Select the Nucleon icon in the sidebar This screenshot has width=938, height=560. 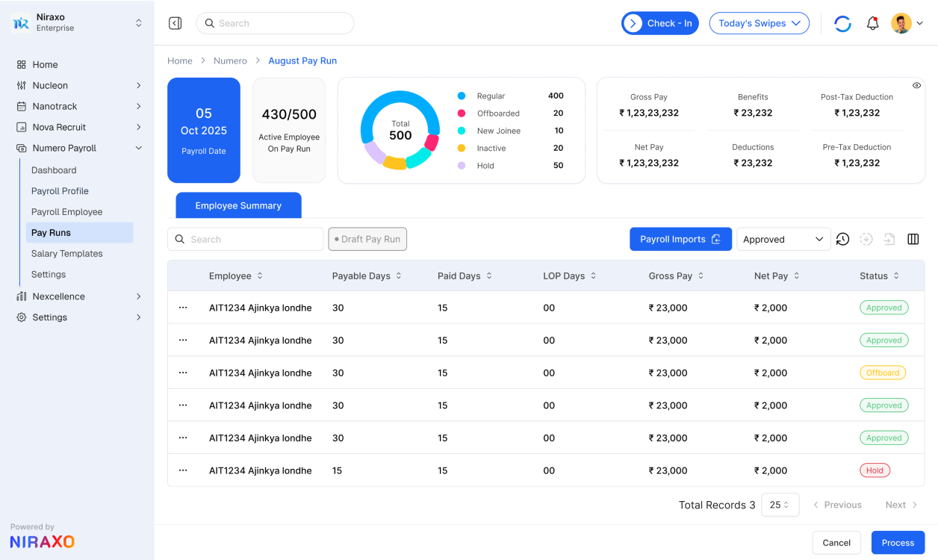[21, 85]
